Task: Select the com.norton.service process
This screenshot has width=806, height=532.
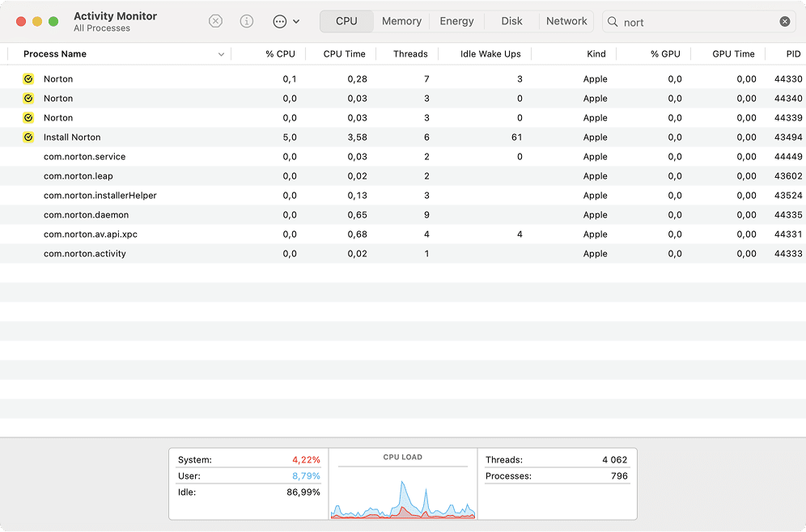Action: [403, 157]
